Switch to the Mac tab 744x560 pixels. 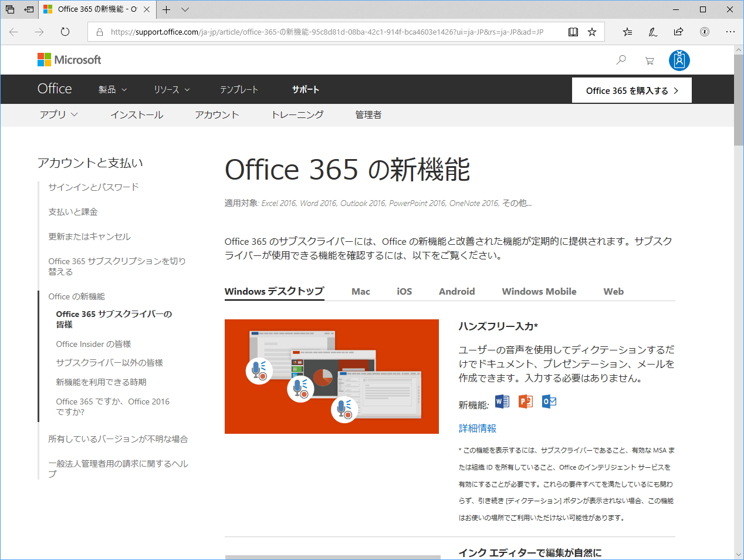pos(360,291)
